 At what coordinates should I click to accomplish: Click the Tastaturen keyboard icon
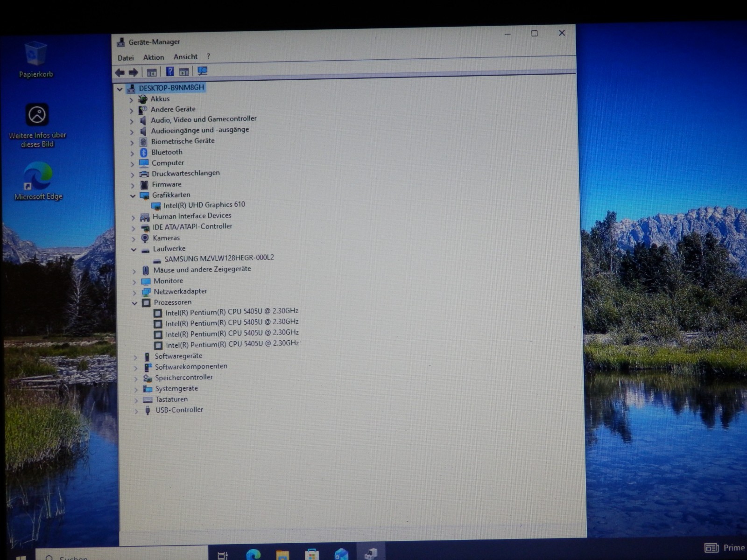pos(148,399)
